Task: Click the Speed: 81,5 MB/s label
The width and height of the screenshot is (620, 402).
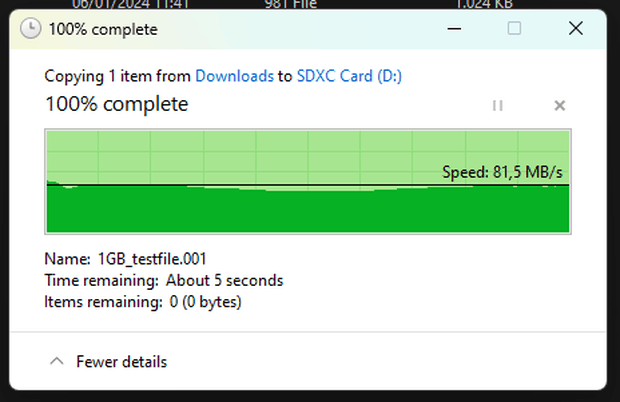Action: [x=502, y=172]
